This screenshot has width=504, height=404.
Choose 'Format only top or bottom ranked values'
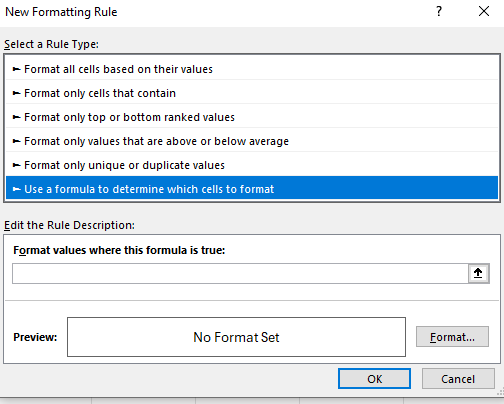tap(252, 117)
